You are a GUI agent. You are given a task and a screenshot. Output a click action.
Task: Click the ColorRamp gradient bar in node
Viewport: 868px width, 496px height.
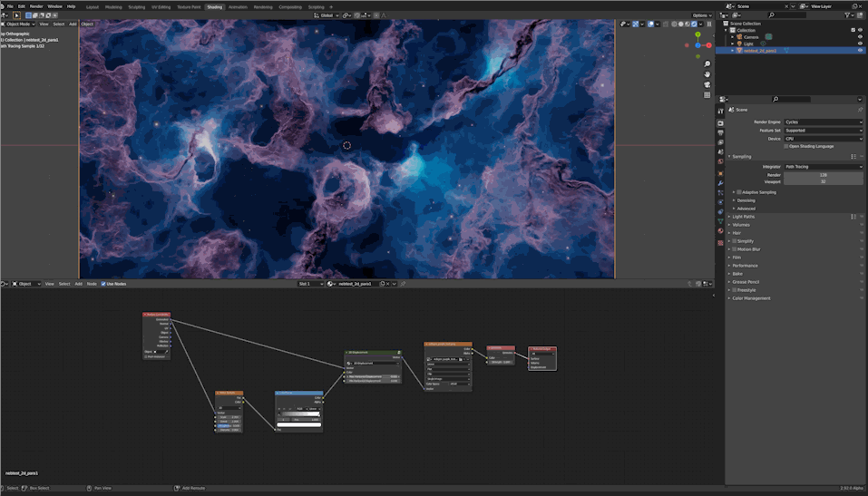point(299,414)
